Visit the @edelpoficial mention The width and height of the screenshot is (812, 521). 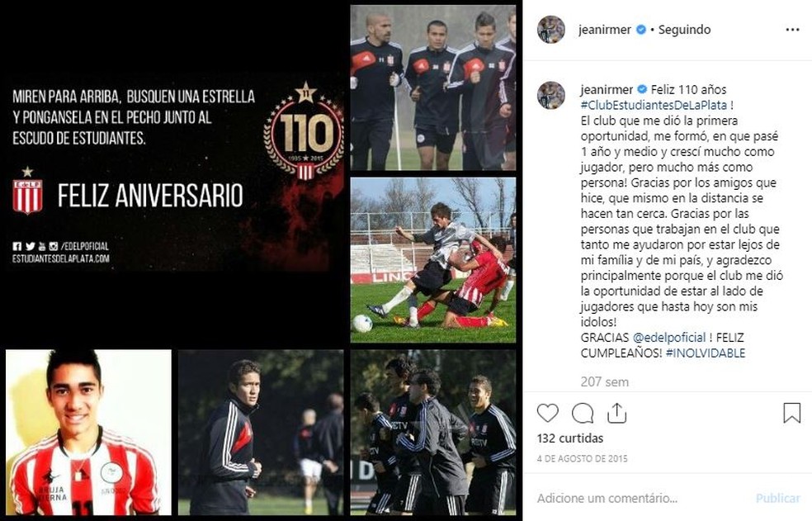coord(669,338)
